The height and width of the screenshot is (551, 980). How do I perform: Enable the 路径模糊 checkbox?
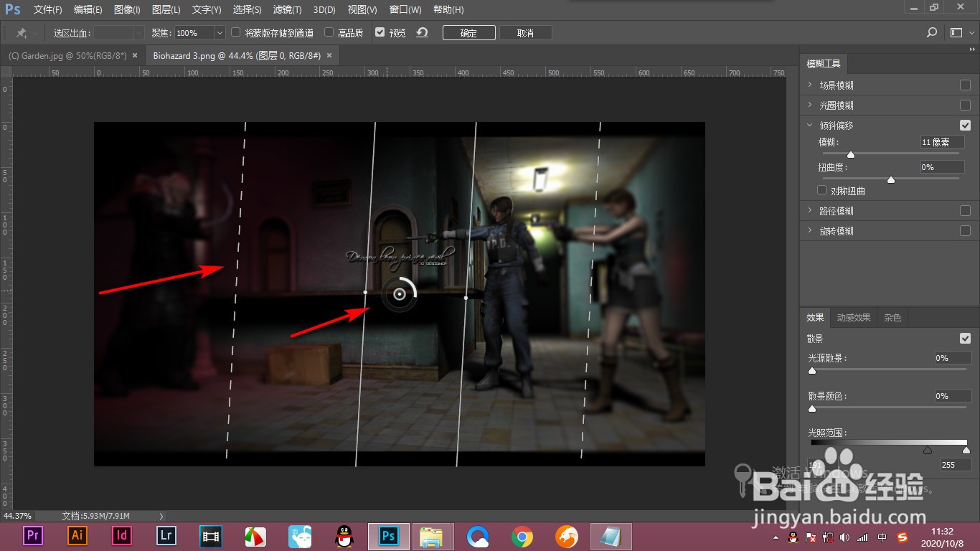965,211
